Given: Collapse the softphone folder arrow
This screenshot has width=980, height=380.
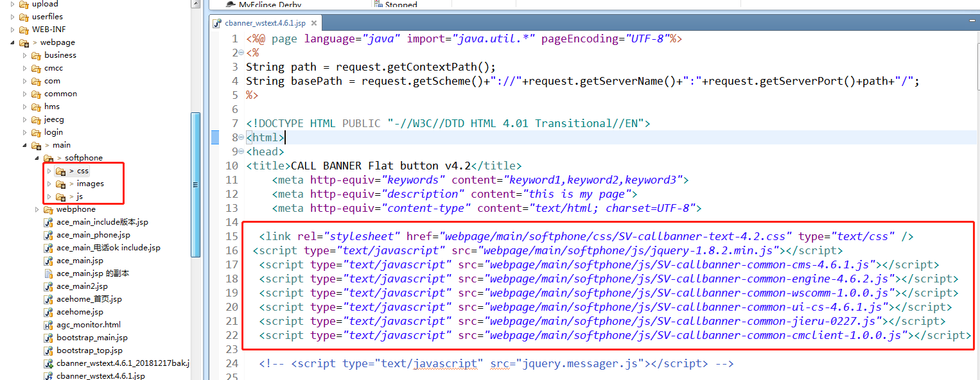Looking at the screenshot, I should [37, 158].
